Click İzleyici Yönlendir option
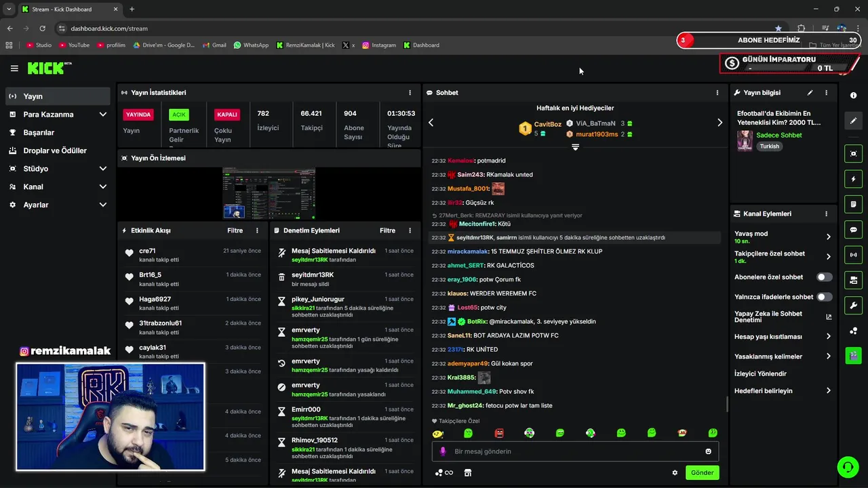Image resolution: width=868 pixels, height=488 pixels. [x=760, y=374]
